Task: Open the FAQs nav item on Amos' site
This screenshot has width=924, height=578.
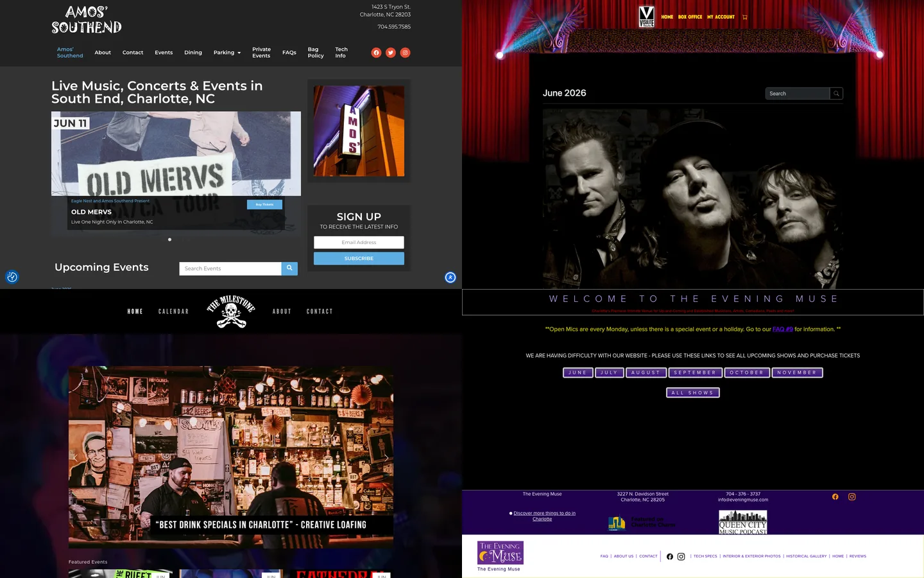Action: [289, 53]
